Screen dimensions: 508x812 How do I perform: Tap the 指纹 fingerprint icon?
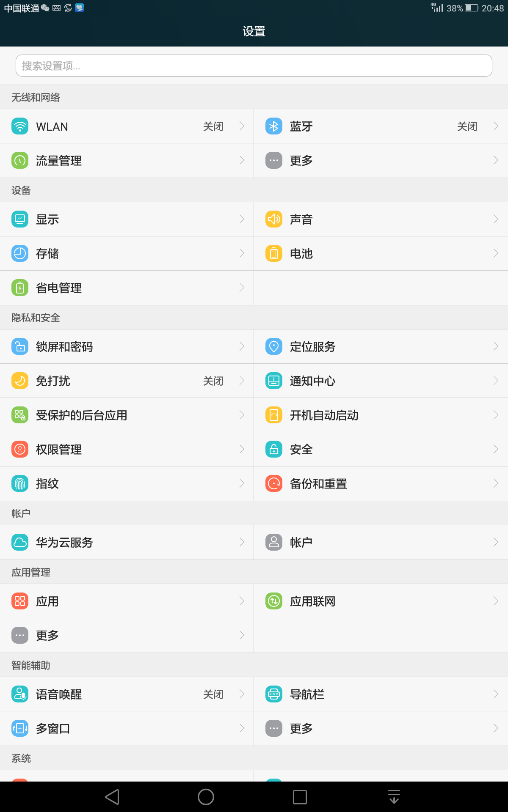(20, 483)
